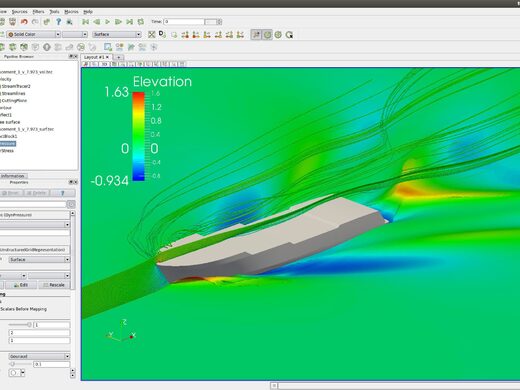Viewport: 520px width, 390px height.
Task: Float the Pipeline Browser panel
Action: pos(71,56)
